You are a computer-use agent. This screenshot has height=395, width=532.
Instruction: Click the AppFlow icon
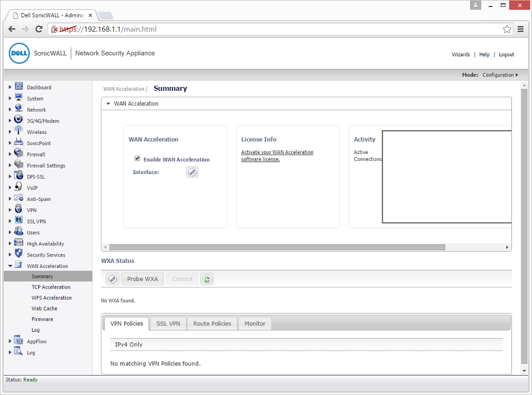pos(19,341)
